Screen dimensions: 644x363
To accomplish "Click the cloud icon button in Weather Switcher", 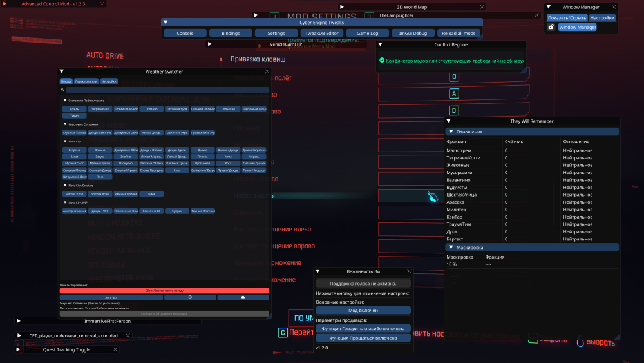I will pos(243,297).
